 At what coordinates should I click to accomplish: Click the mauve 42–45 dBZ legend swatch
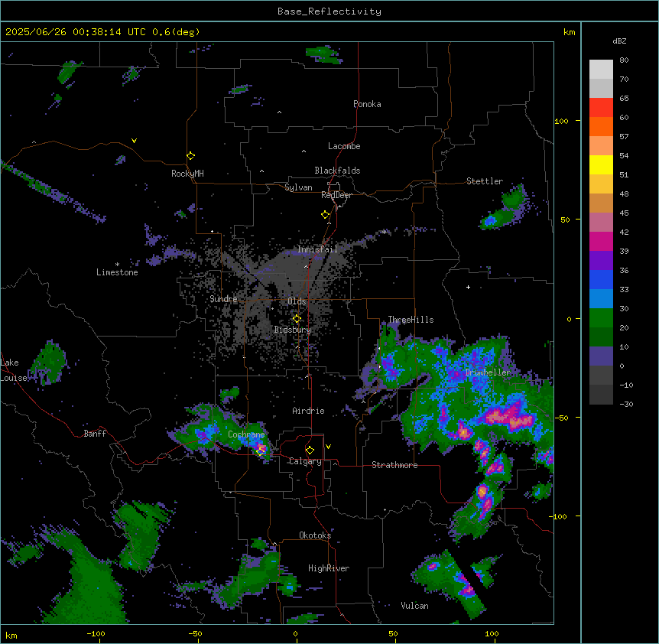pyautogui.click(x=601, y=223)
